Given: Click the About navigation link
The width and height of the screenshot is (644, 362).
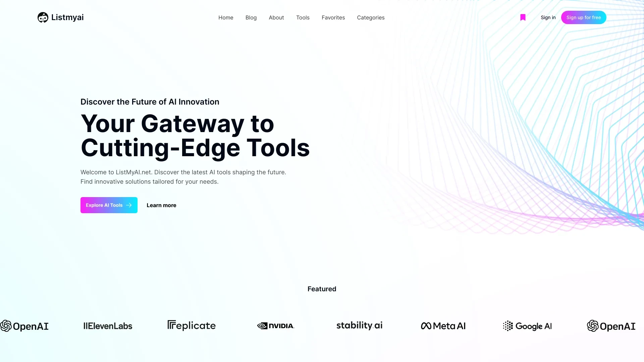Looking at the screenshot, I should tap(276, 18).
